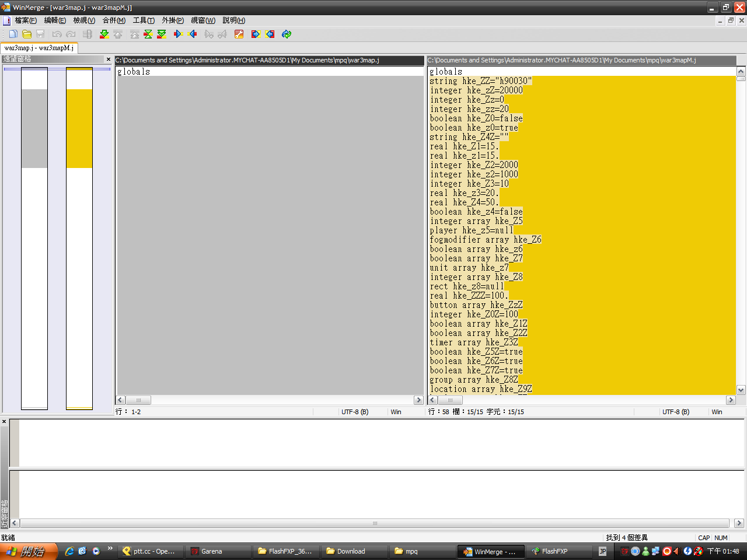Open the Windows 開始 Start button
The width and height of the screenshot is (747, 560).
29,551
